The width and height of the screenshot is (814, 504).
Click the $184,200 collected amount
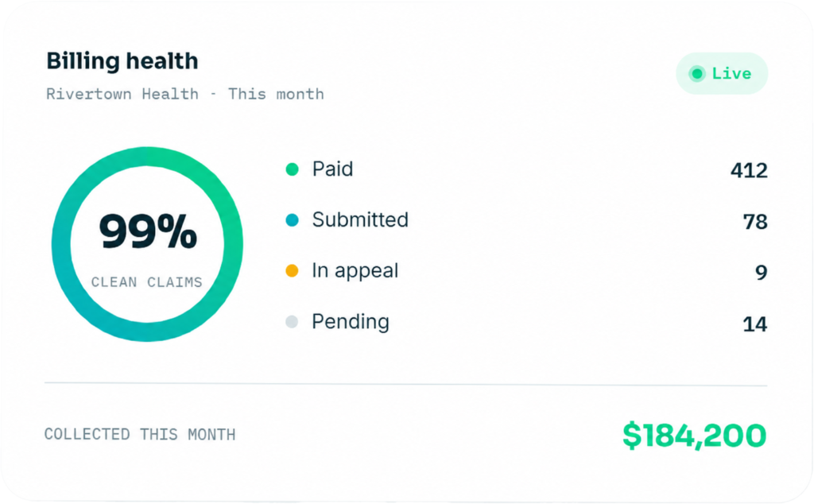[x=694, y=435]
